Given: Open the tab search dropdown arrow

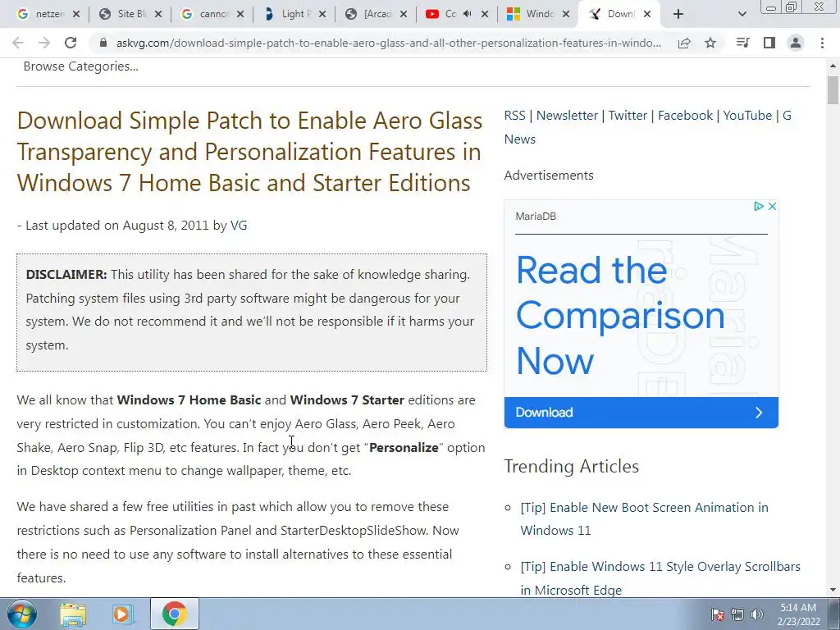Looking at the screenshot, I should tap(742, 14).
